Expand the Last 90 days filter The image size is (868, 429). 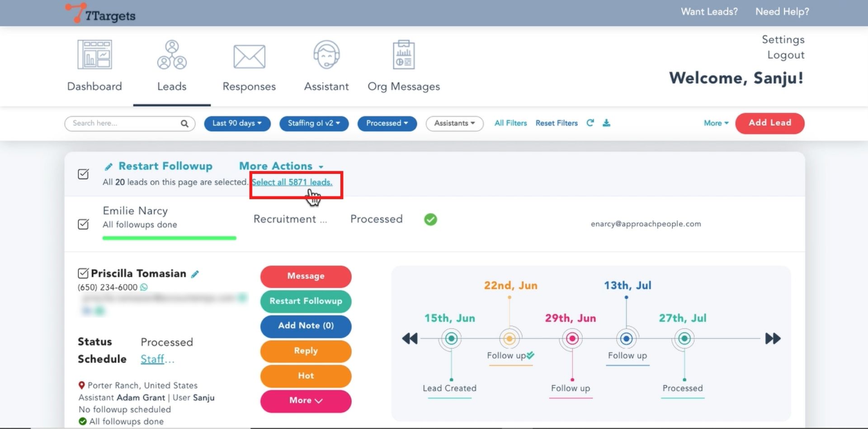[x=237, y=123]
